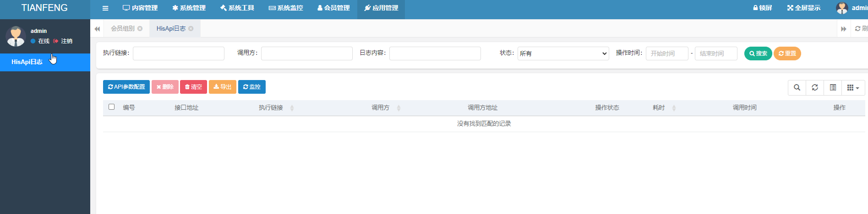This screenshot has height=214, width=868.
Task: Click API参数配置 button
Action: [126, 87]
